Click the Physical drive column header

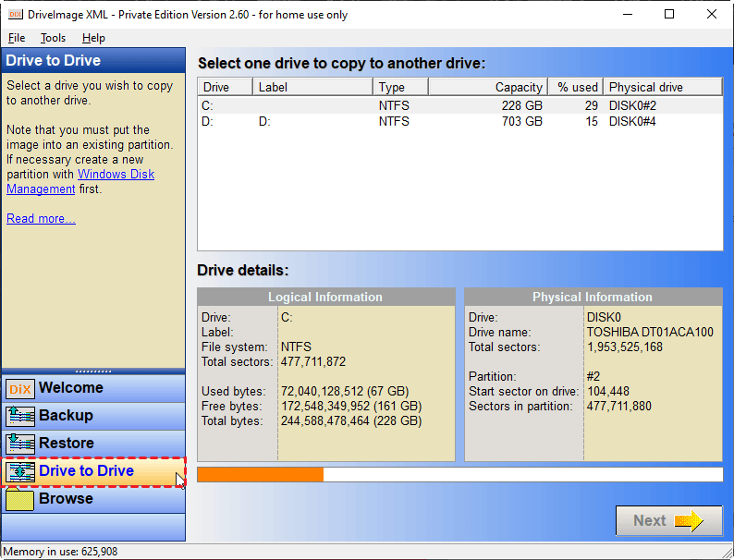click(x=662, y=87)
